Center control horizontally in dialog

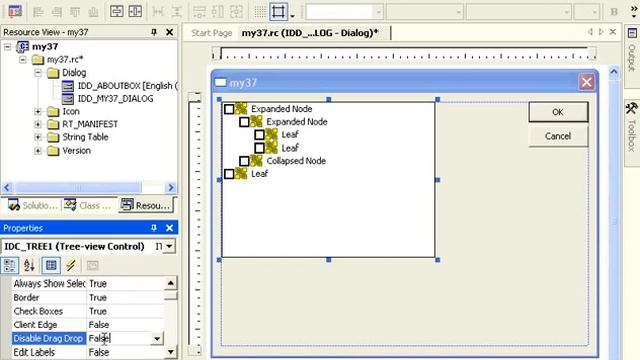point(135,11)
